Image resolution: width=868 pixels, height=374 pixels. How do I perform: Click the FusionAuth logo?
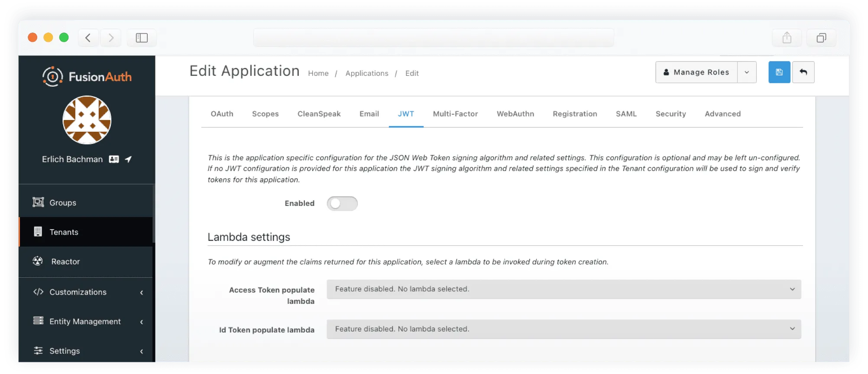(87, 77)
